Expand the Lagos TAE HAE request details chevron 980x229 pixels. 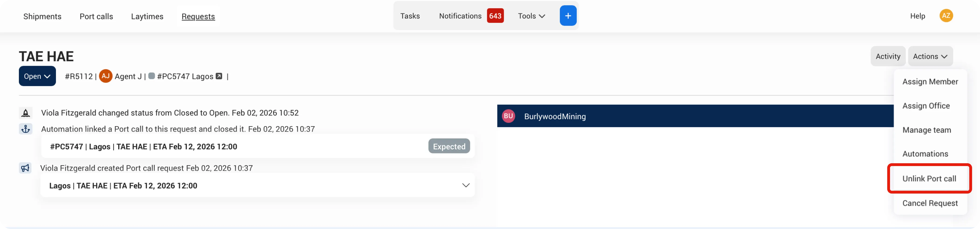(x=466, y=185)
